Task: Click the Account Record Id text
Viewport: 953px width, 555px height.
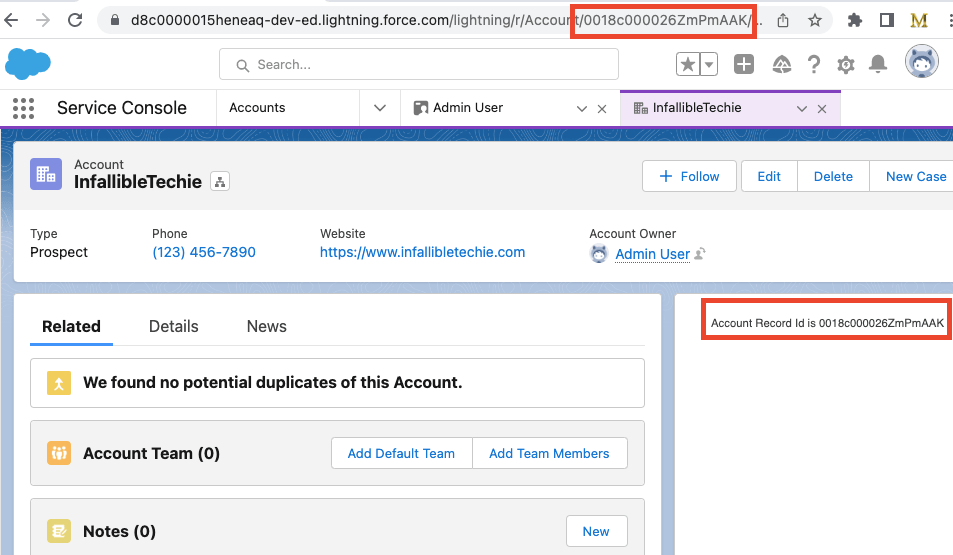Action: tap(827, 323)
